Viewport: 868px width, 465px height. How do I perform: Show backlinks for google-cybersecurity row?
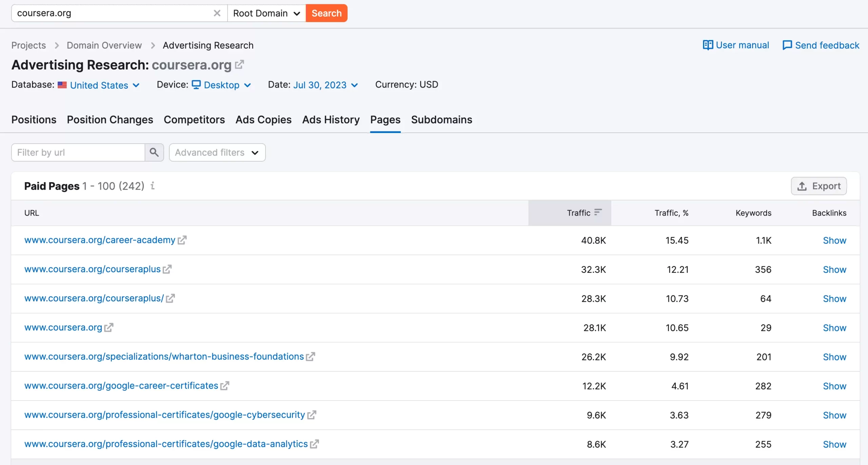834,416
